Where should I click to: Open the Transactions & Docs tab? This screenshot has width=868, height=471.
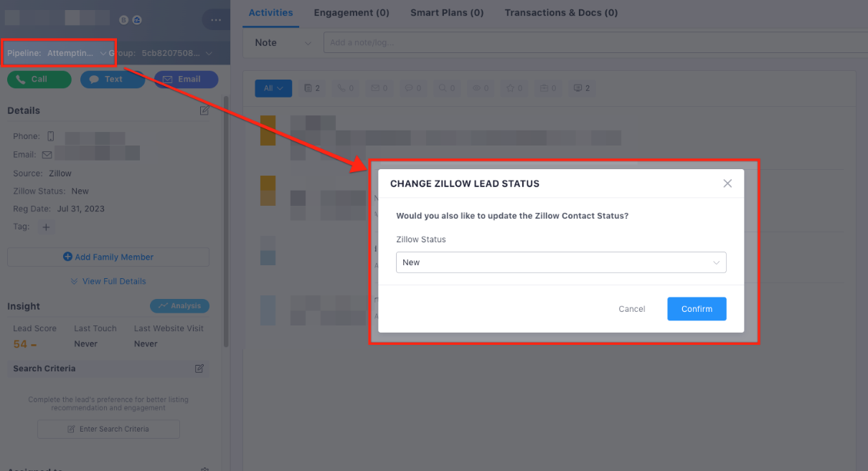[561, 13]
